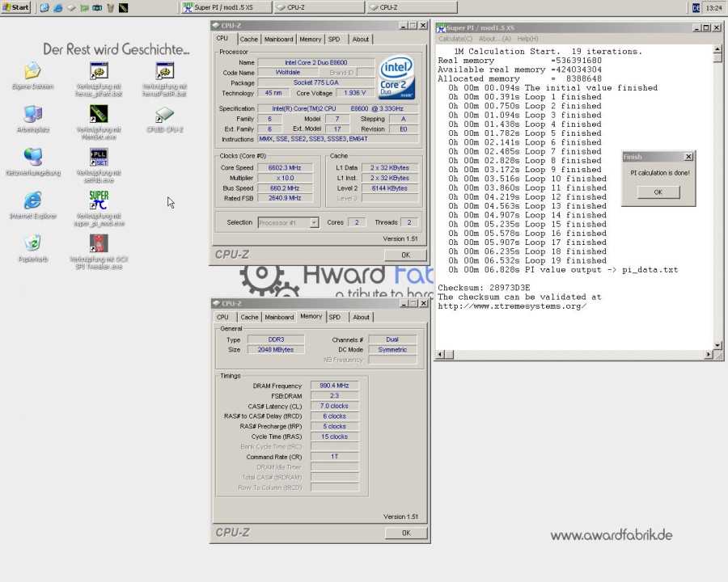Click the processor name Intel Core 2 Duo E8600
The height and width of the screenshot is (582, 728).
315,62
